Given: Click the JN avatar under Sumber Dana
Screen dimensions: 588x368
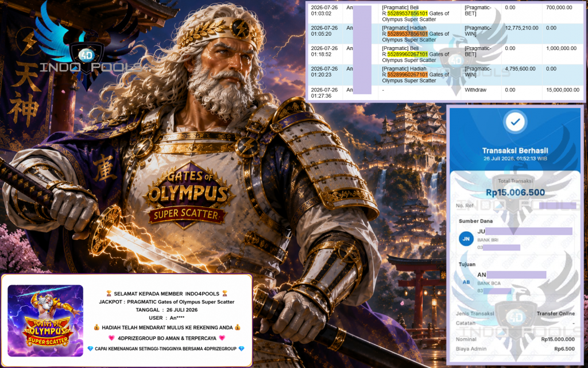Looking at the screenshot, I should 466,239.
